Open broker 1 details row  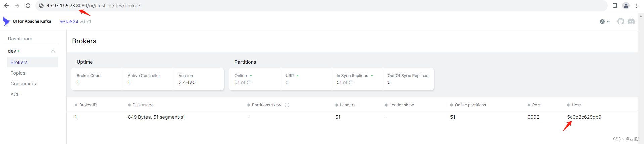(76, 117)
